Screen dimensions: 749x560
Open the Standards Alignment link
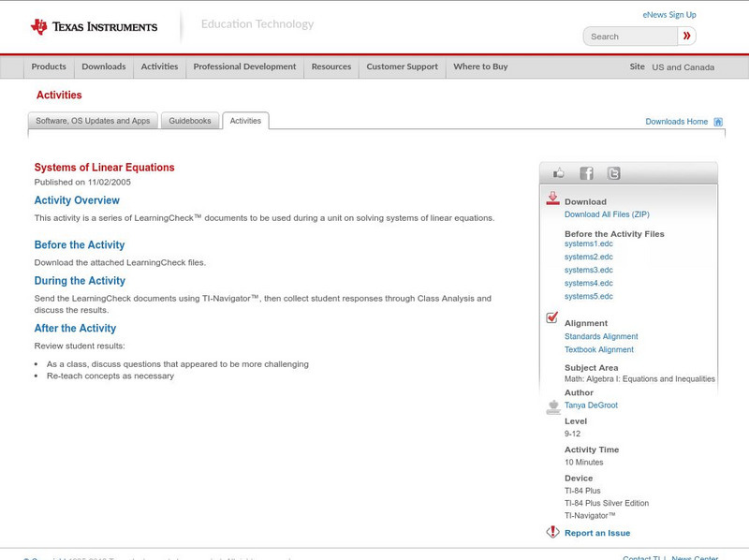tap(601, 336)
